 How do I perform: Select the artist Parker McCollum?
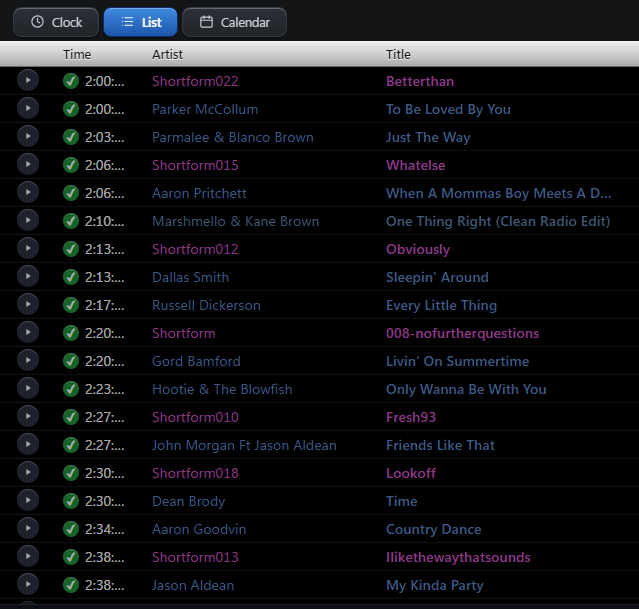pyautogui.click(x=205, y=109)
